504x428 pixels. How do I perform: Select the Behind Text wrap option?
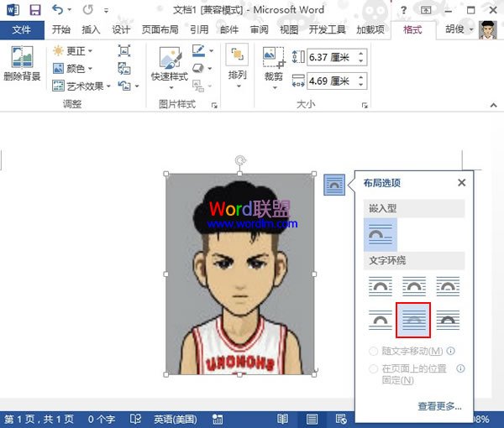416,319
